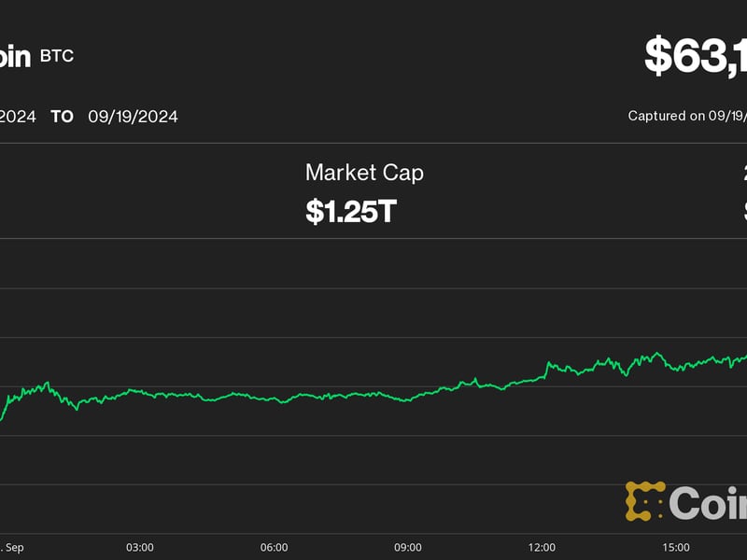Screen dimensions: 747x560
Task: Click the 15:00 time axis label
Action: click(676, 547)
